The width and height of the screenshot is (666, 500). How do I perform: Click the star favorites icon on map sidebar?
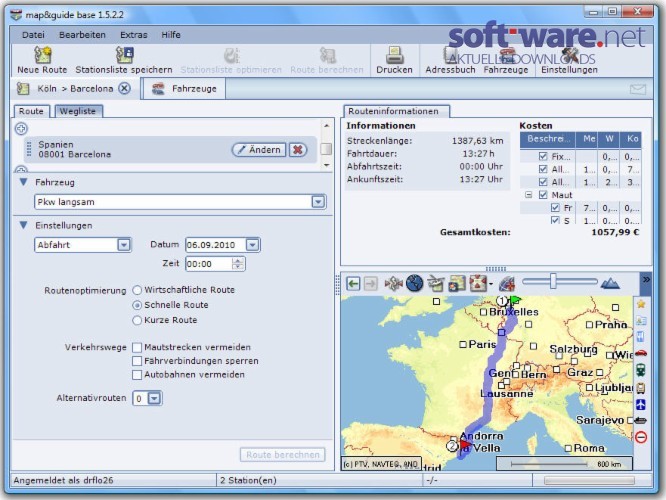click(641, 304)
